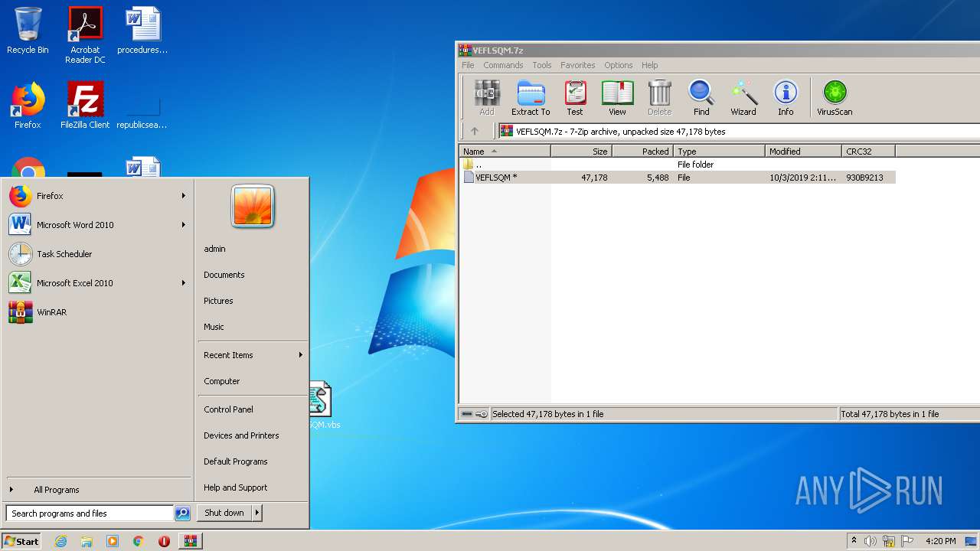Launch Chrome from the taskbar
The image size is (980, 551).
(x=139, y=541)
